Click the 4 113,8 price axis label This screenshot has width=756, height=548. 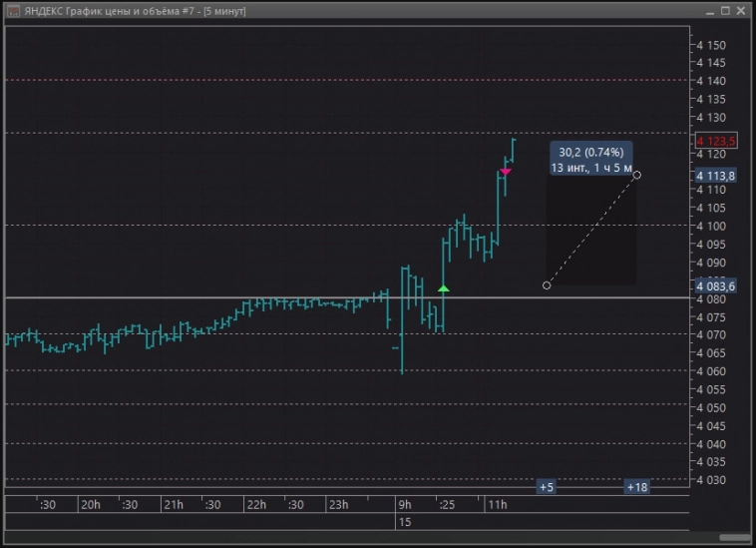point(716,176)
